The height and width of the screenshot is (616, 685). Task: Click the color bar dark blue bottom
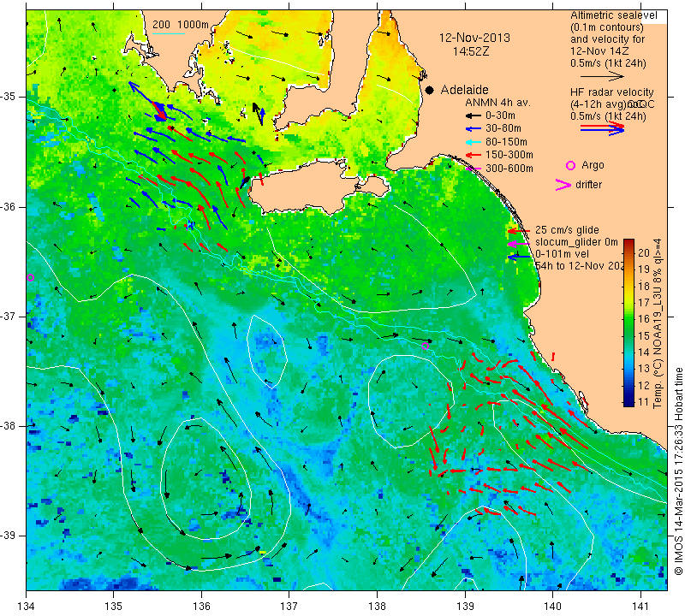coord(628,402)
